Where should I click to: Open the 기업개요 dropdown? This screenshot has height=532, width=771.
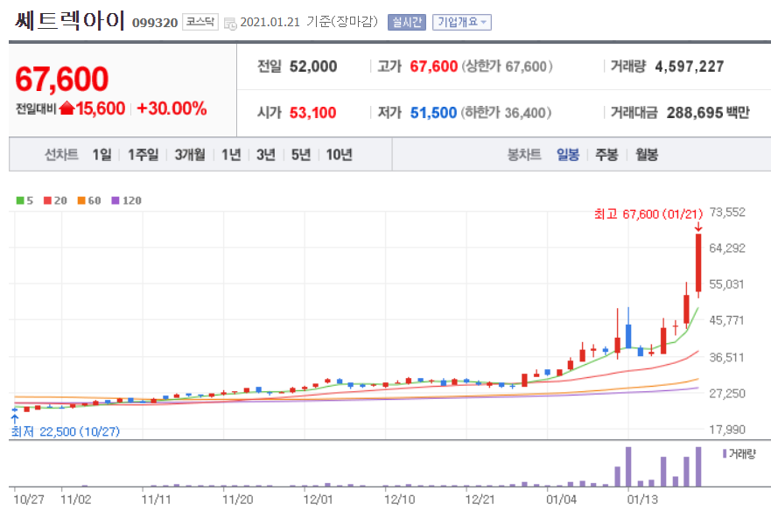tap(462, 22)
